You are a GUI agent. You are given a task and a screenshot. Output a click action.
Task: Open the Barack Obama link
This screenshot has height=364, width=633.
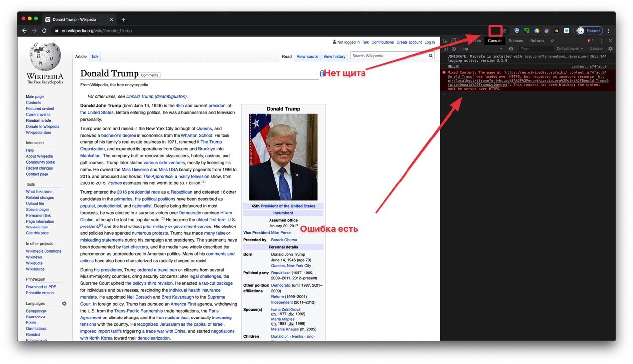click(284, 240)
